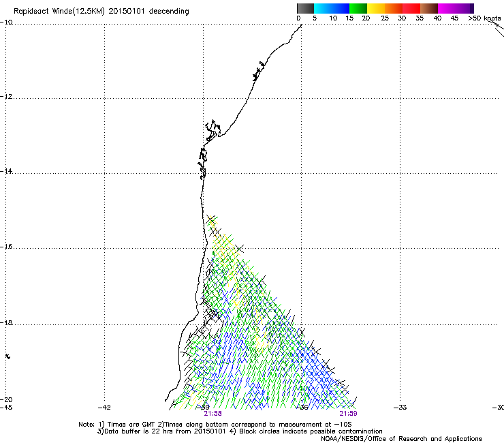Click the '-14' latitude axis label
The image size is (504, 443).
point(6,171)
